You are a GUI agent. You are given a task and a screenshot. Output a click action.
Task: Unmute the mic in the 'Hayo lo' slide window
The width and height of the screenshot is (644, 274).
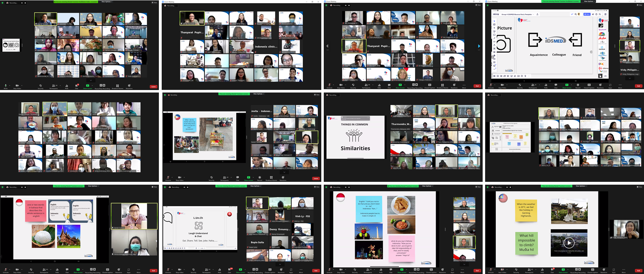[329, 271]
